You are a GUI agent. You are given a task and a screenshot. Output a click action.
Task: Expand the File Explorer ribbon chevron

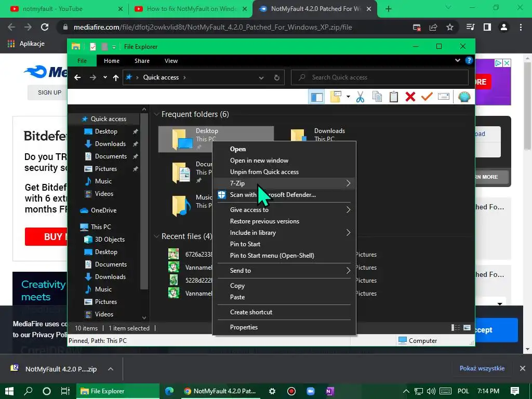click(458, 60)
